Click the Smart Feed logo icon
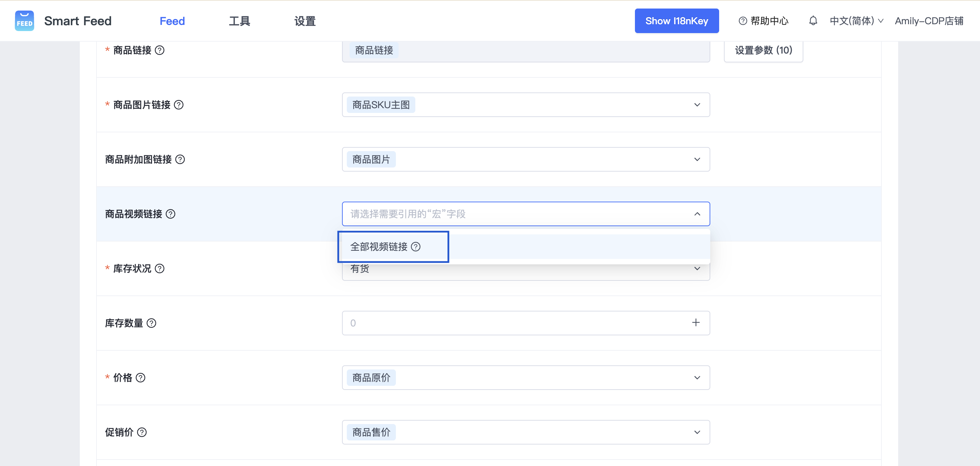This screenshot has height=466, width=980. 24,20
